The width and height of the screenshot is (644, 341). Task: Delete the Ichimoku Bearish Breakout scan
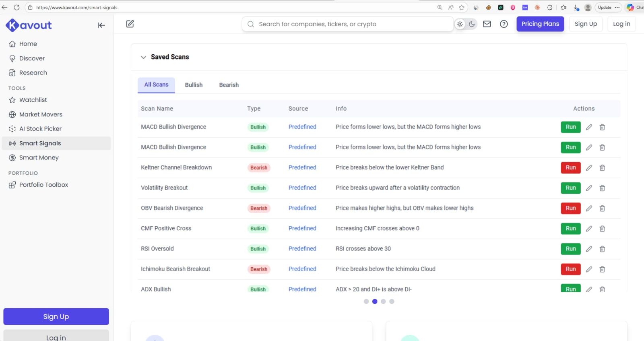[x=602, y=269]
